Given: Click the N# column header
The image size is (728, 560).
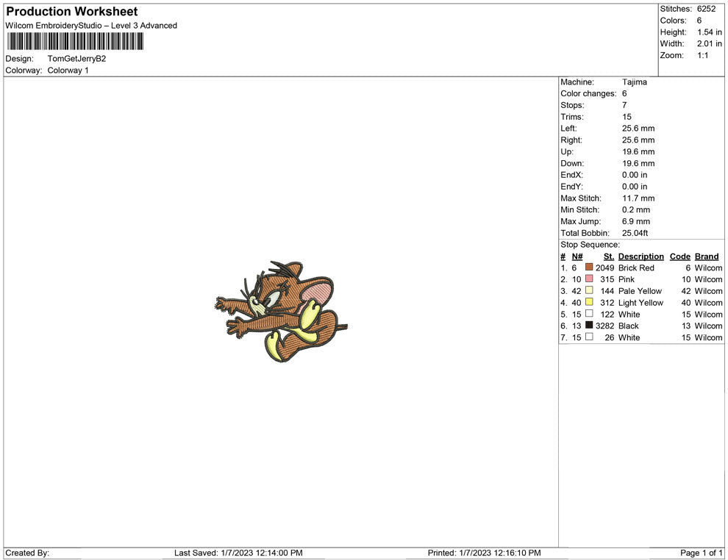Looking at the screenshot, I should pos(577,256).
